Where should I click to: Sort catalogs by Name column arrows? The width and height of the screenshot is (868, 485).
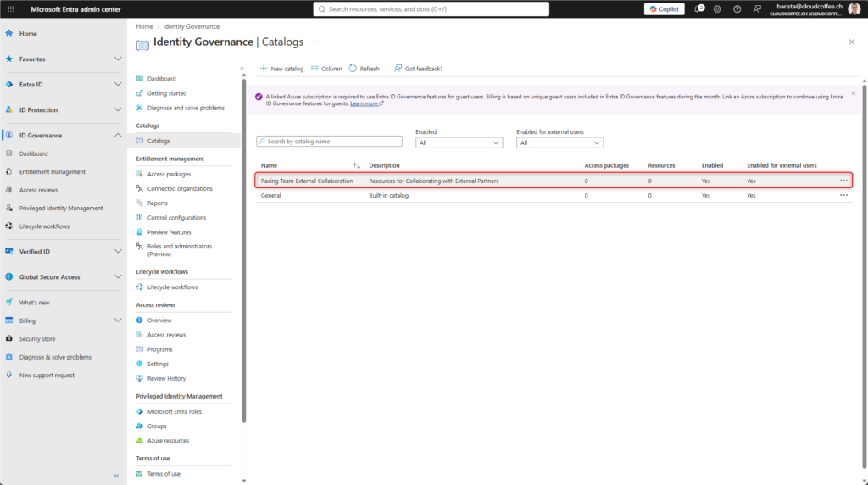357,165
